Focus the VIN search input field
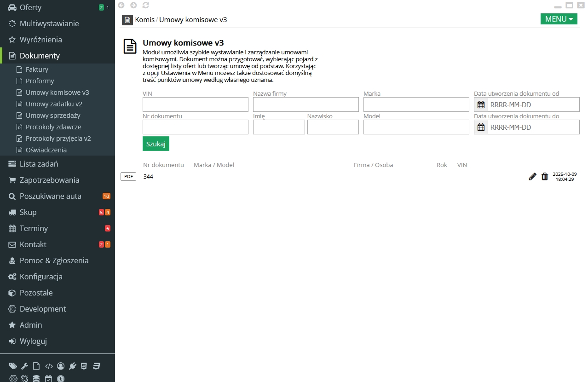This screenshot has width=588, height=382. (196, 104)
